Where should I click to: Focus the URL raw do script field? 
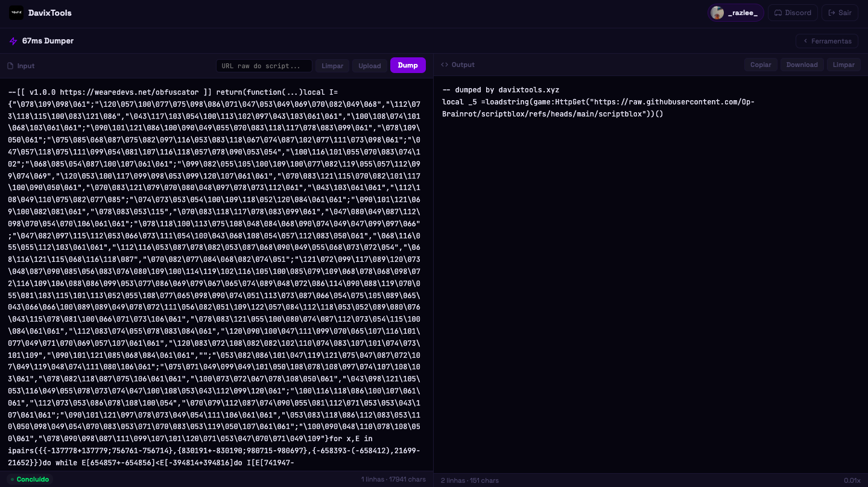(x=264, y=66)
